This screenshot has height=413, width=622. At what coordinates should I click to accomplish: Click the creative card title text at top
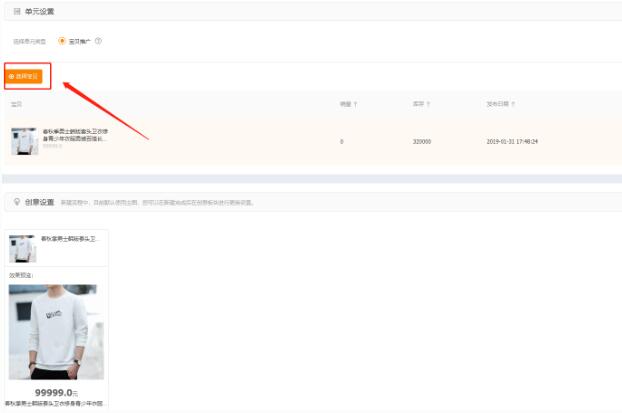70,240
